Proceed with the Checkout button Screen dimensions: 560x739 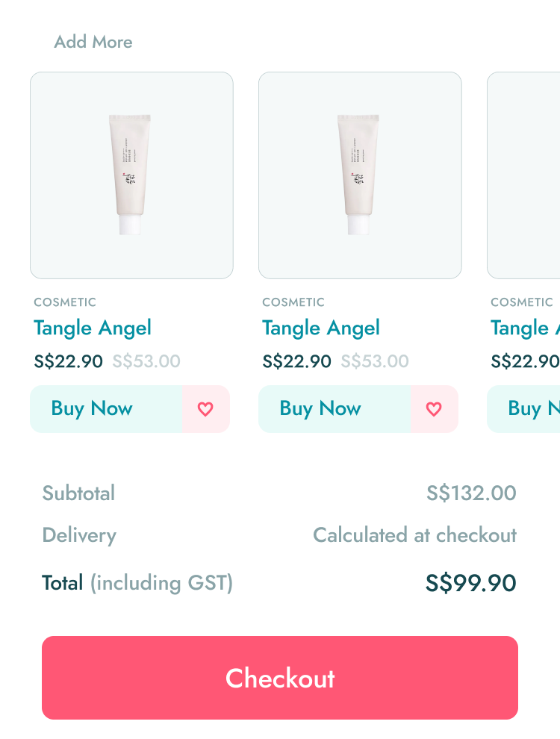(280, 678)
